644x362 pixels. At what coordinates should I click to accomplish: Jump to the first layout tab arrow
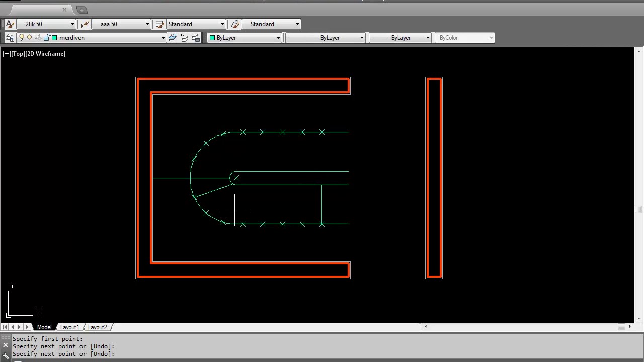[5, 327]
